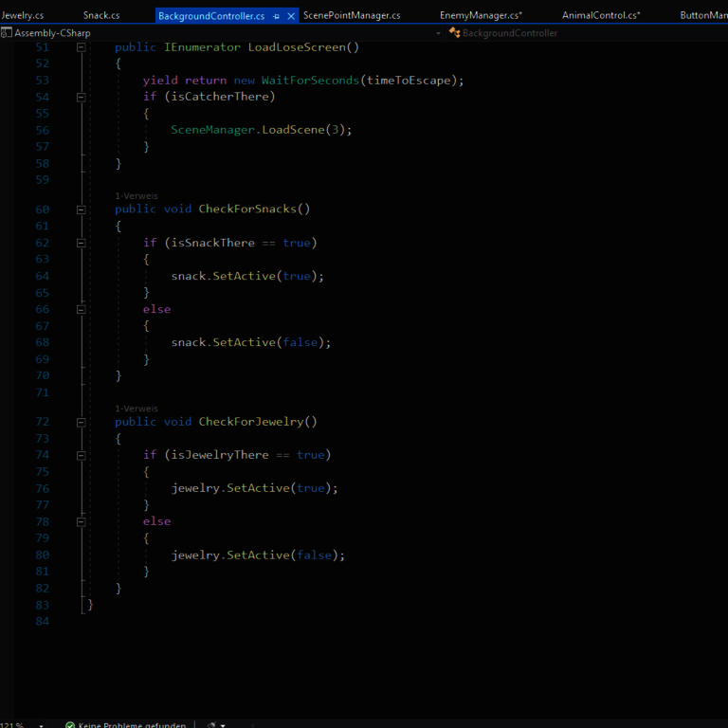The height and width of the screenshot is (728, 728).
Task: Click the green no-problems checkmark icon
Action: coord(70,725)
